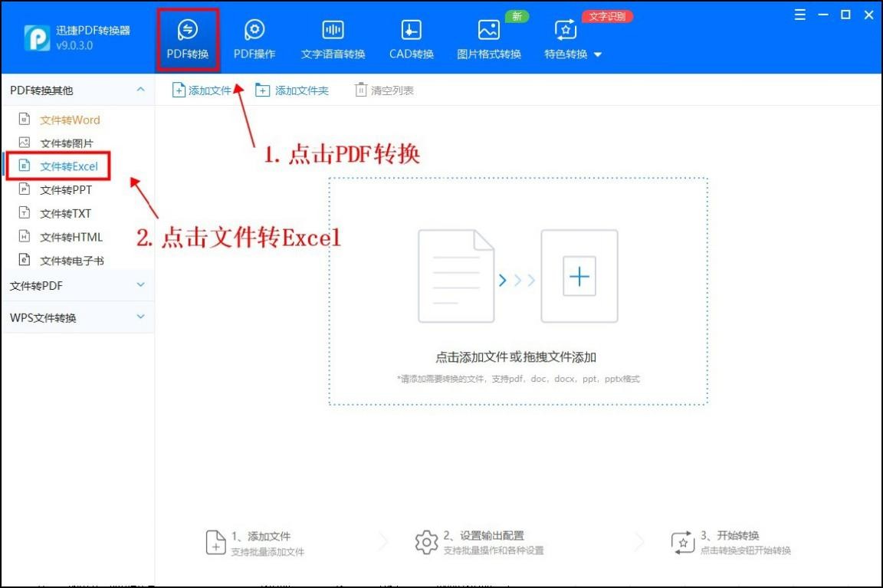883x588 pixels.
Task: Expand the 文件转PDF section
Action: 141,285
